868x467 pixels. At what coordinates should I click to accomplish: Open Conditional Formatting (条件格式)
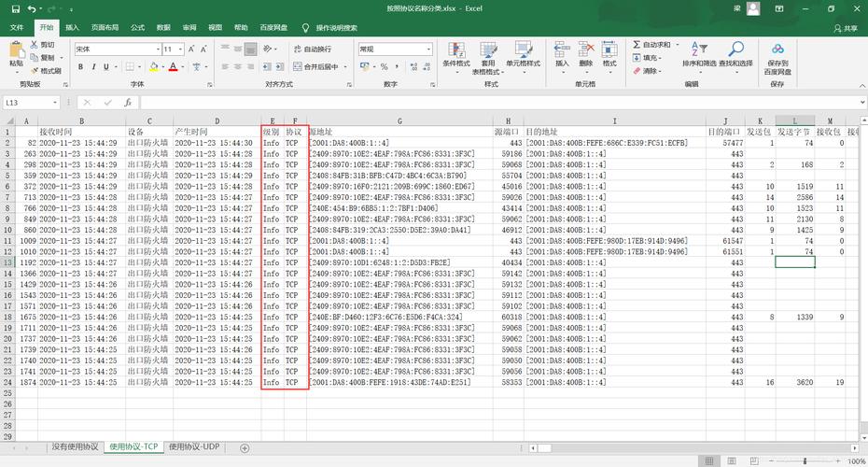tap(456, 57)
